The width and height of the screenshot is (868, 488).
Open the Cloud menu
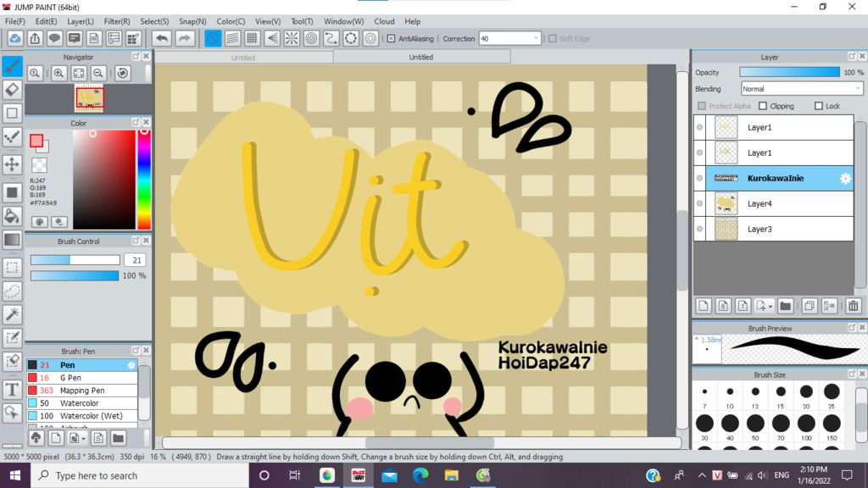click(384, 21)
